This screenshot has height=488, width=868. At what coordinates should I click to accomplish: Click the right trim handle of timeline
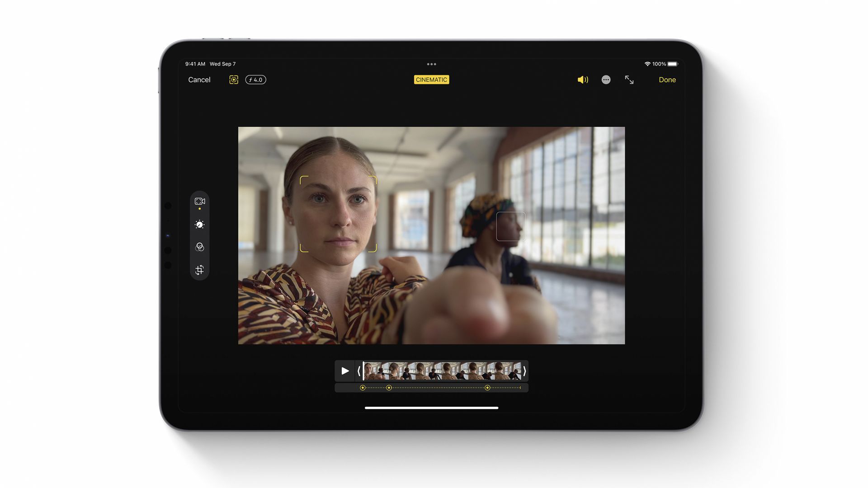pos(524,371)
